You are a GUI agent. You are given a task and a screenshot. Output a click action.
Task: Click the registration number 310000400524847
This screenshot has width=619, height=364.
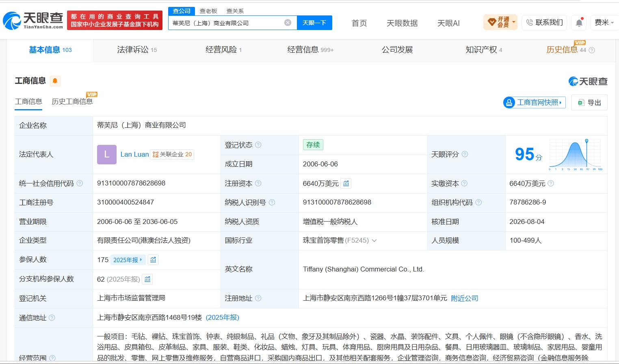126,202
